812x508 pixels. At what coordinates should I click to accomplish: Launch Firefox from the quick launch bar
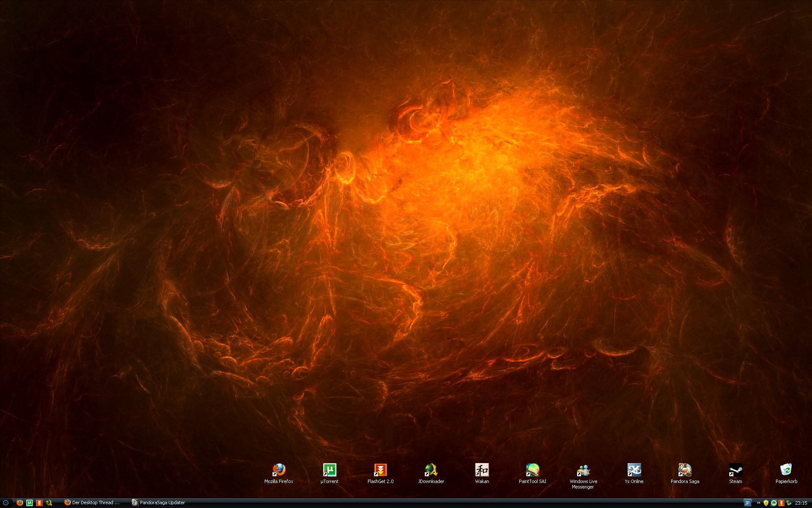(x=19, y=503)
